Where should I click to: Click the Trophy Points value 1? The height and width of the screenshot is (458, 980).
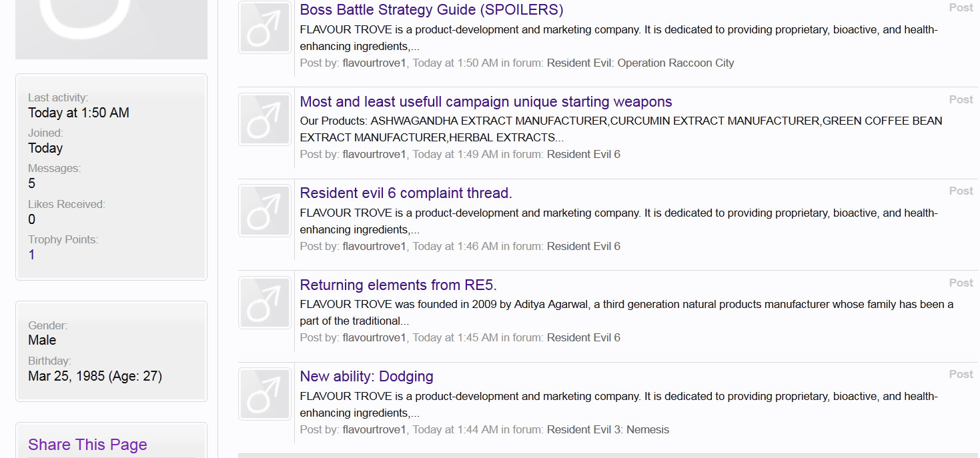point(32,255)
